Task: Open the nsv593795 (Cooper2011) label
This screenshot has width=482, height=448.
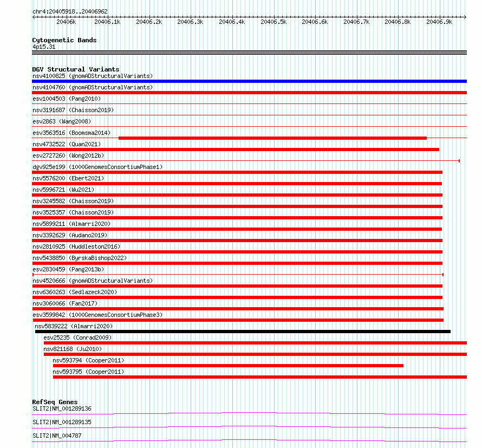Action: pos(88,372)
